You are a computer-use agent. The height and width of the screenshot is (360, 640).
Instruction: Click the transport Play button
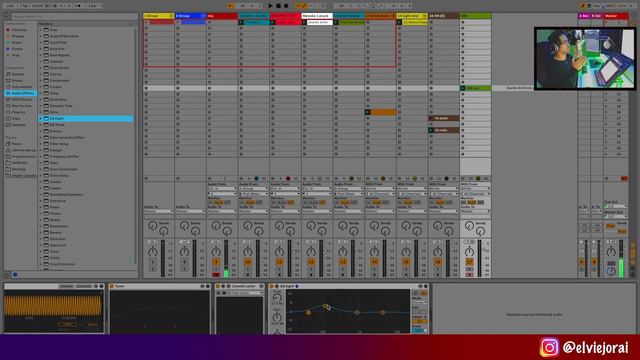point(270,6)
